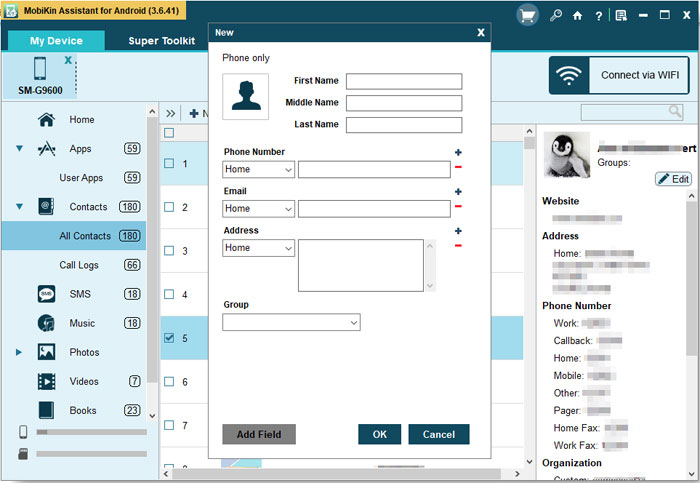The width and height of the screenshot is (700, 483).
Task: Toggle the select-all checkbox in list header
Action: click(x=169, y=133)
